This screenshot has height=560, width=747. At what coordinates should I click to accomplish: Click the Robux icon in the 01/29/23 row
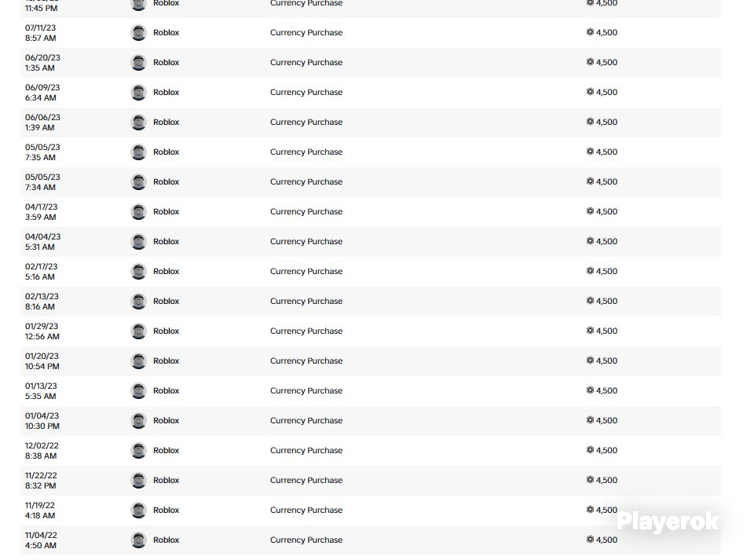point(590,331)
